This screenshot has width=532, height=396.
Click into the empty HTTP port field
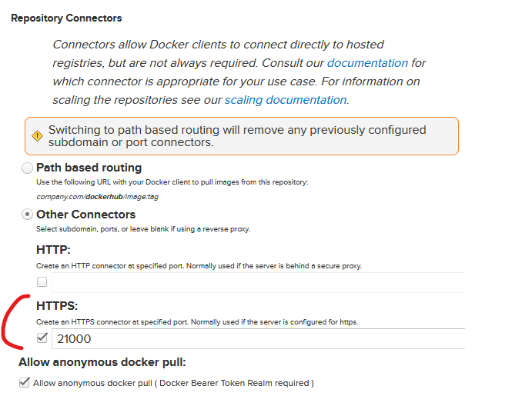coord(258,282)
